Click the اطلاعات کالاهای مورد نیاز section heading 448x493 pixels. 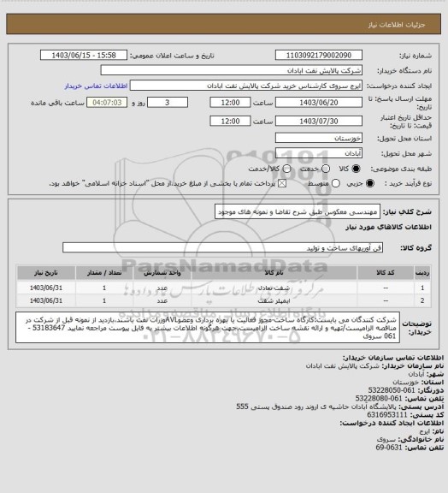pos(388,227)
